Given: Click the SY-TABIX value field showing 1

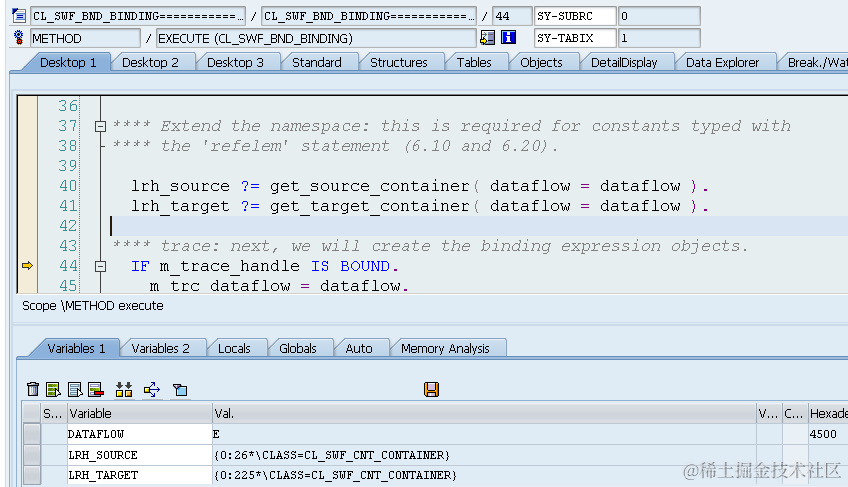Looking at the screenshot, I should (659, 38).
